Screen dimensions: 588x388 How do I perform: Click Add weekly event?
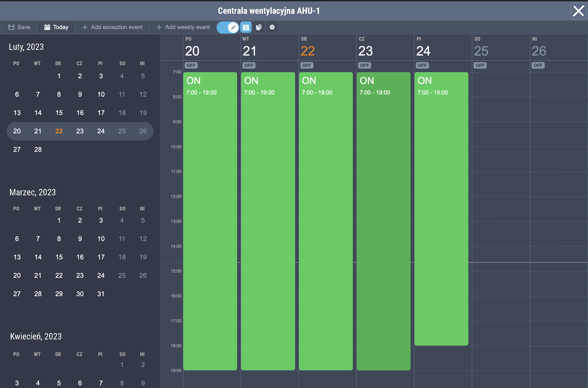click(183, 27)
